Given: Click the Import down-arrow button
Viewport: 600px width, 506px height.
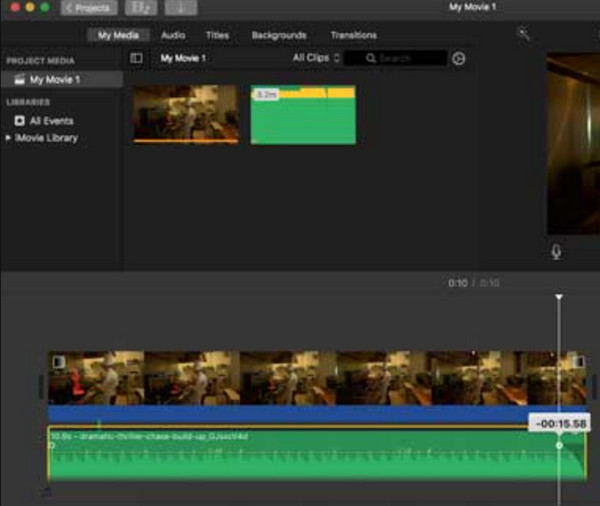Looking at the screenshot, I should [x=181, y=8].
